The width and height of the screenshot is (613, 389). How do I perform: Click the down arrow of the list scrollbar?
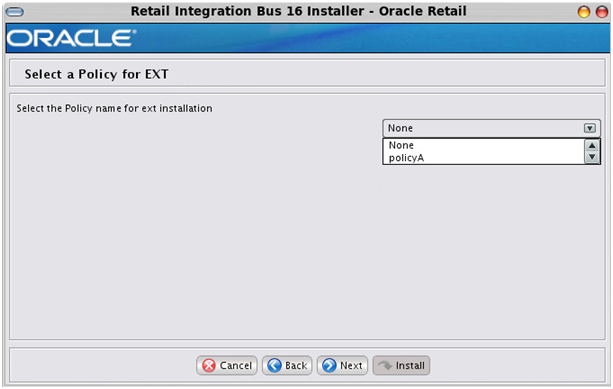coord(592,157)
